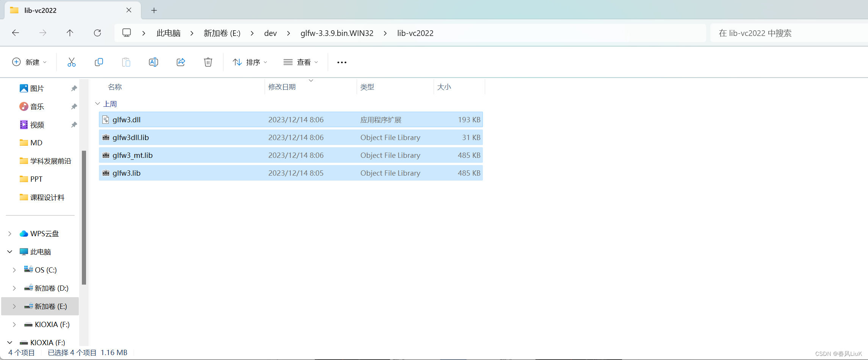Screen dimensions: 868x360
Task: Click the lib-vc2022 tab title
Action: pos(40,10)
